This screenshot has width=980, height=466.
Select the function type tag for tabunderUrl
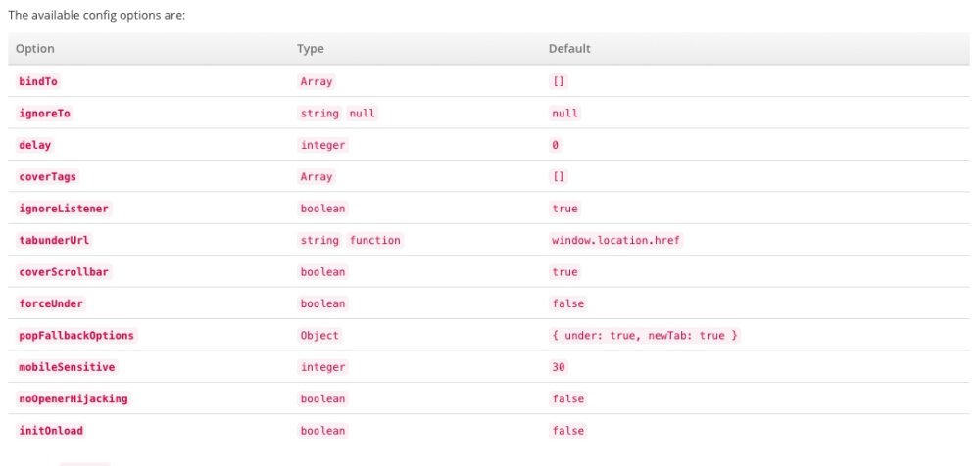[375, 240]
